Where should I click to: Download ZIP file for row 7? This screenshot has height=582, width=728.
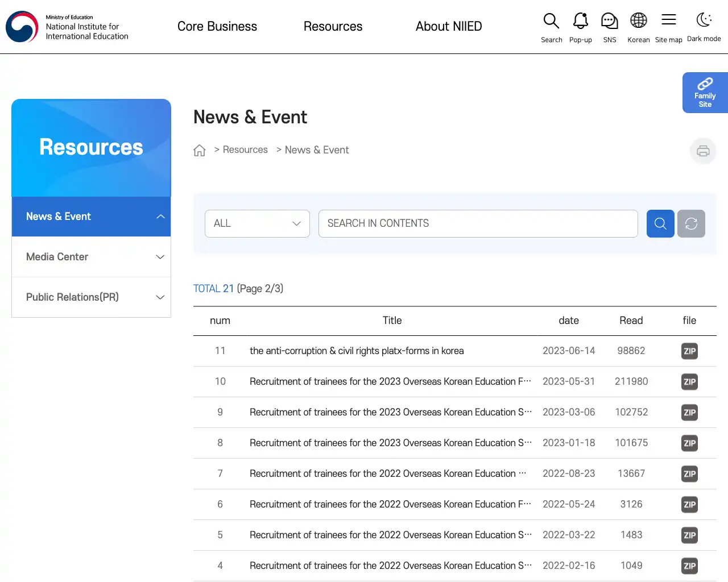click(x=689, y=474)
